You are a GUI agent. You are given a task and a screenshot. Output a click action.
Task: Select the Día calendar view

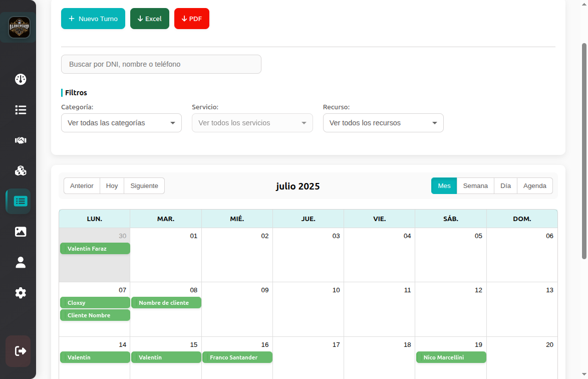click(505, 185)
